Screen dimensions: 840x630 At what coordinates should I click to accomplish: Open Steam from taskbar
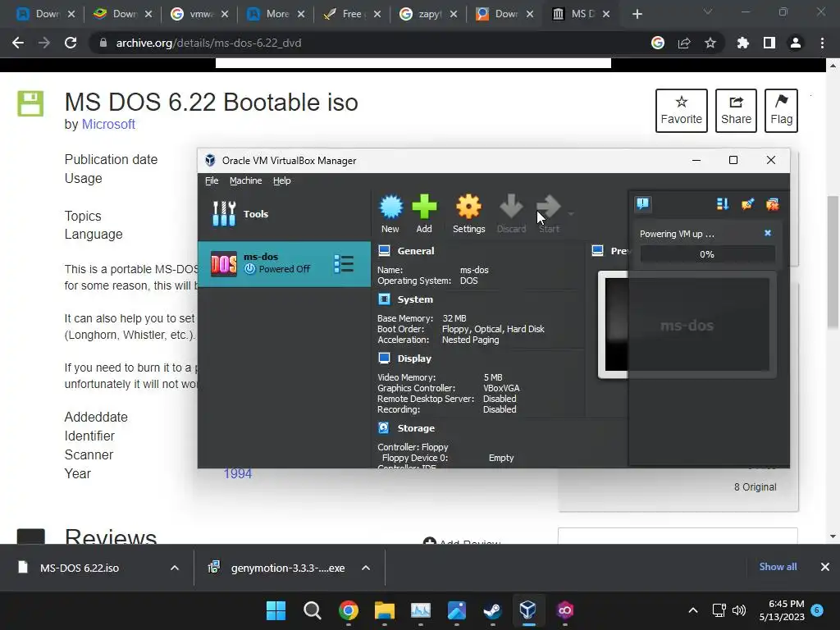click(492, 610)
